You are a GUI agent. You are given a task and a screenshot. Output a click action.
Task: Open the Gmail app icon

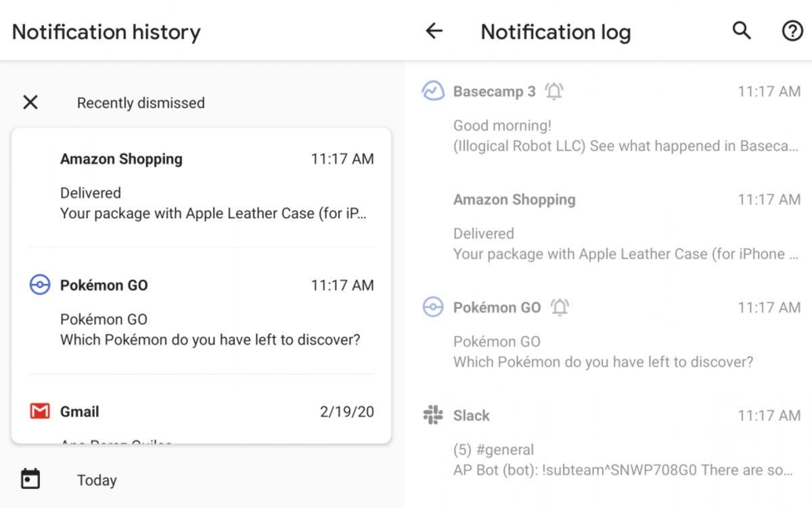[40, 411]
